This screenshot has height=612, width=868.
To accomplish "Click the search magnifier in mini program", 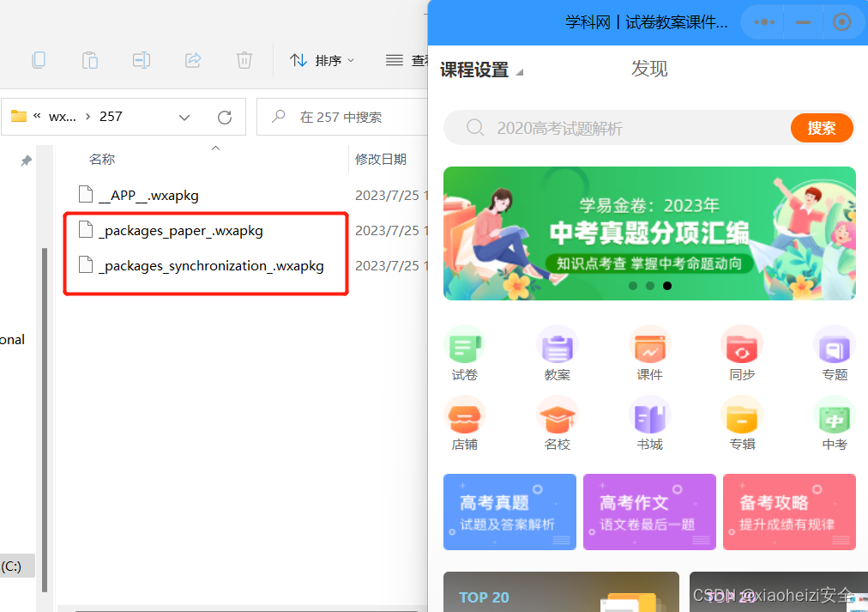I will pyautogui.click(x=475, y=128).
